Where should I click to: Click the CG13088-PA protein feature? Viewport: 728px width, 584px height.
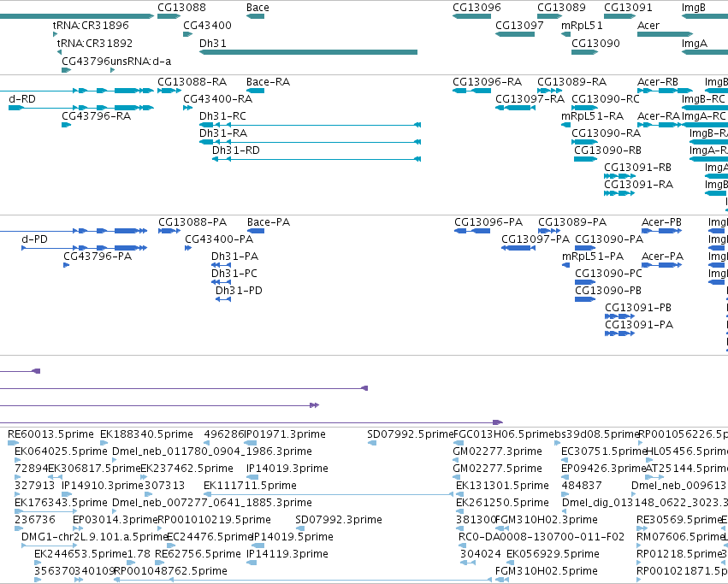pyautogui.click(x=169, y=231)
